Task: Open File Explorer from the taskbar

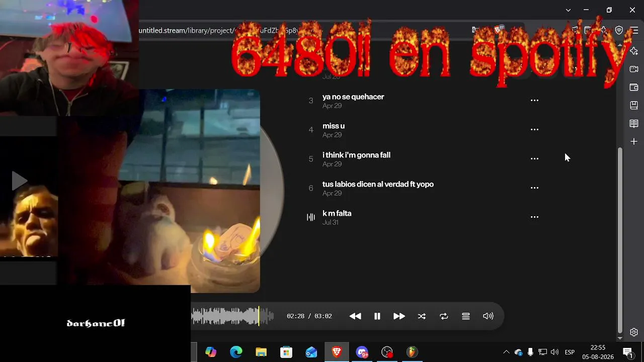Action: coord(261,352)
